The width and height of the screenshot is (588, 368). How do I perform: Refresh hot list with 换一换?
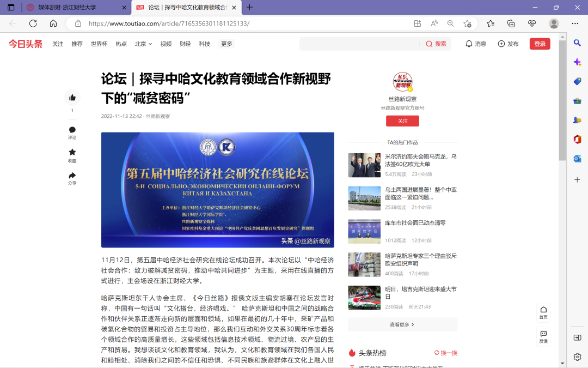point(446,353)
